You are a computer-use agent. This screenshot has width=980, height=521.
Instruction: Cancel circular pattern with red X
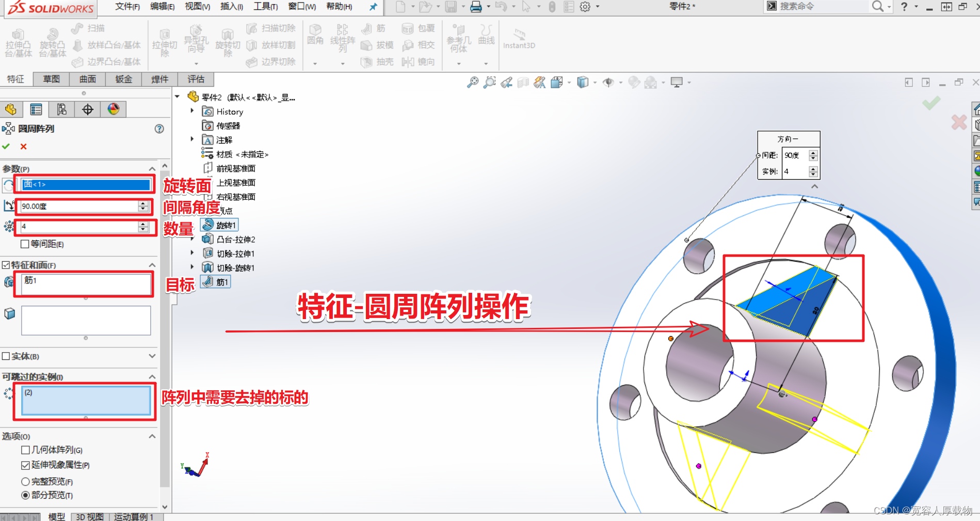[x=23, y=147]
